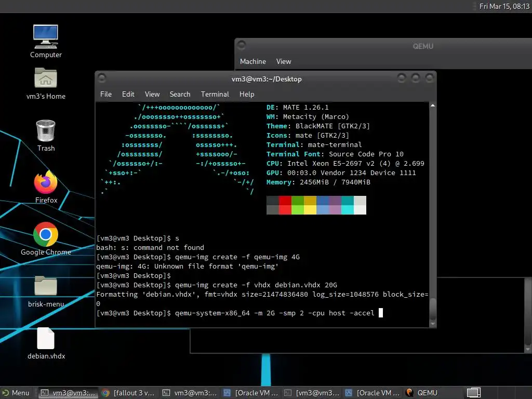Viewport: 532px width, 399px height.
Task: Click the 'Memory: 2456MiB / 7940MiB' line
Action: pyautogui.click(x=318, y=182)
